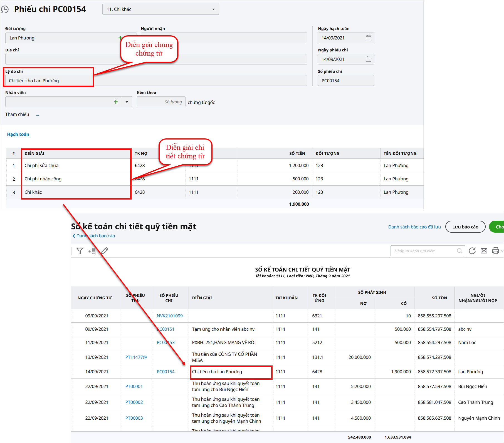The width and height of the screenshot is (504, 443).
Task: Click the pencil edit icon in report toolbar
Action: point(105,251)
